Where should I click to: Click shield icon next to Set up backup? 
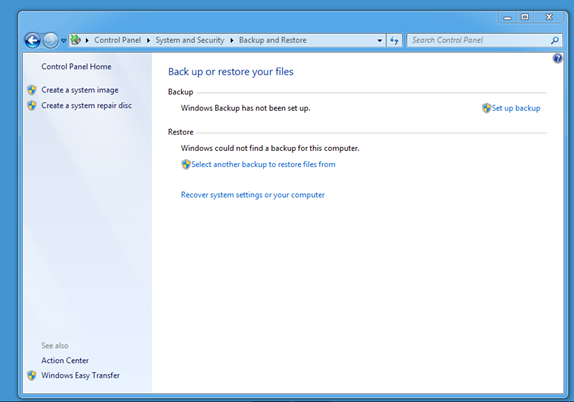coord(486,108)
